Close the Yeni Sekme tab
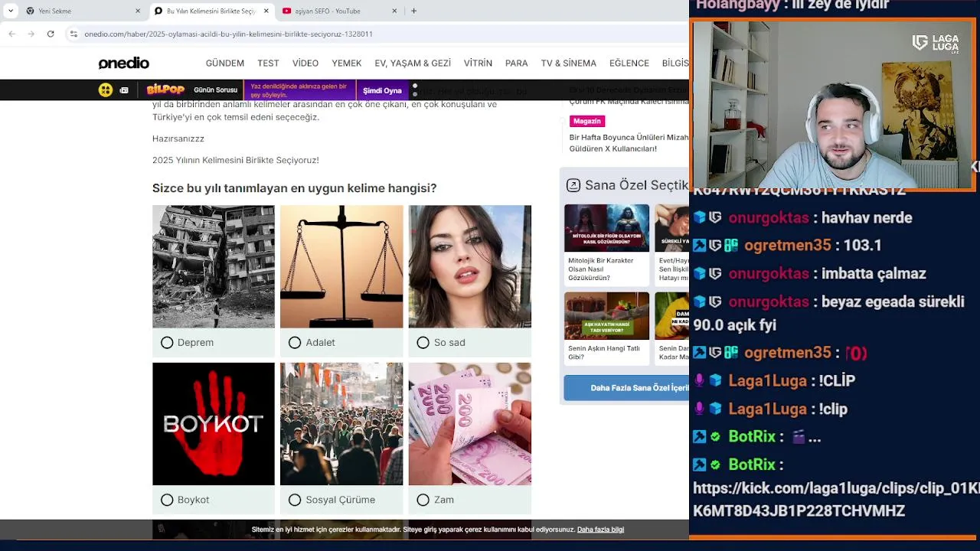The image size is (980, 551). [x=138, y=11]
